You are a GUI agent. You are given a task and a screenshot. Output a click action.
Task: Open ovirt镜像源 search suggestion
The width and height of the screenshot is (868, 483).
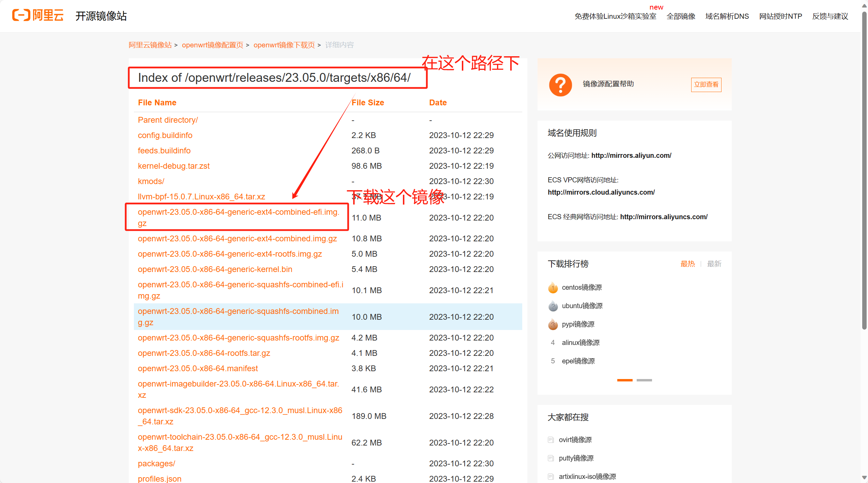coord(575,440)
